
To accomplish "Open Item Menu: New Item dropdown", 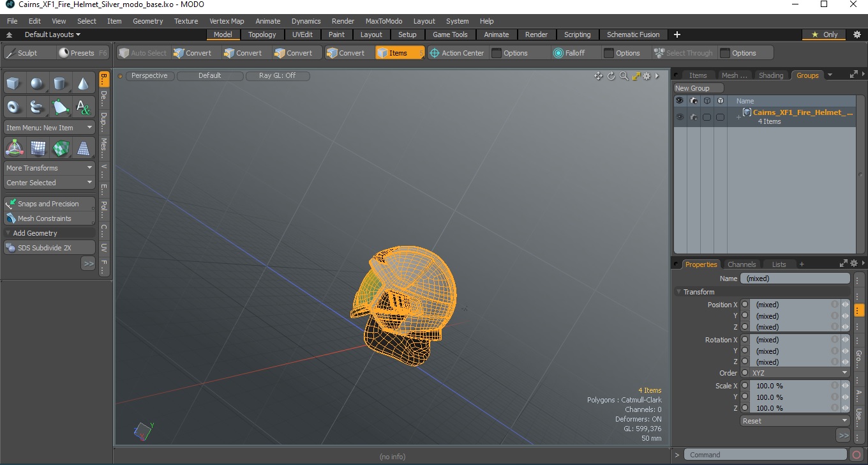I will [x=49, y=128].
